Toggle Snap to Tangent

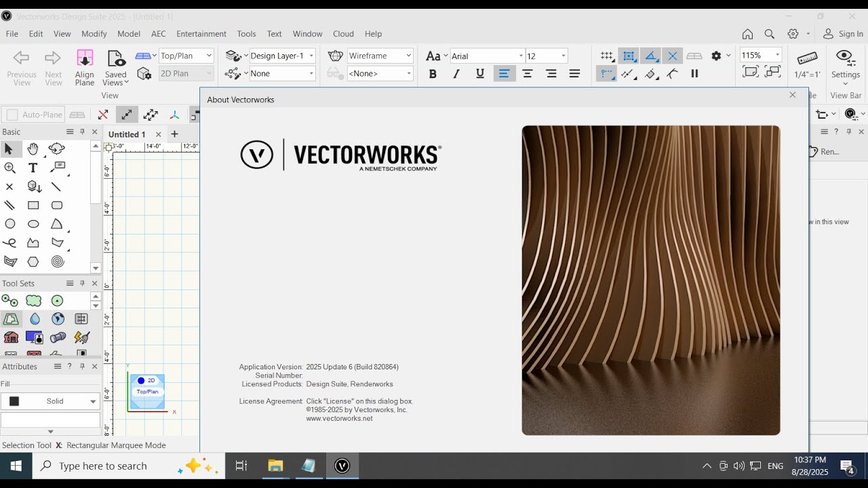(673, 73)
